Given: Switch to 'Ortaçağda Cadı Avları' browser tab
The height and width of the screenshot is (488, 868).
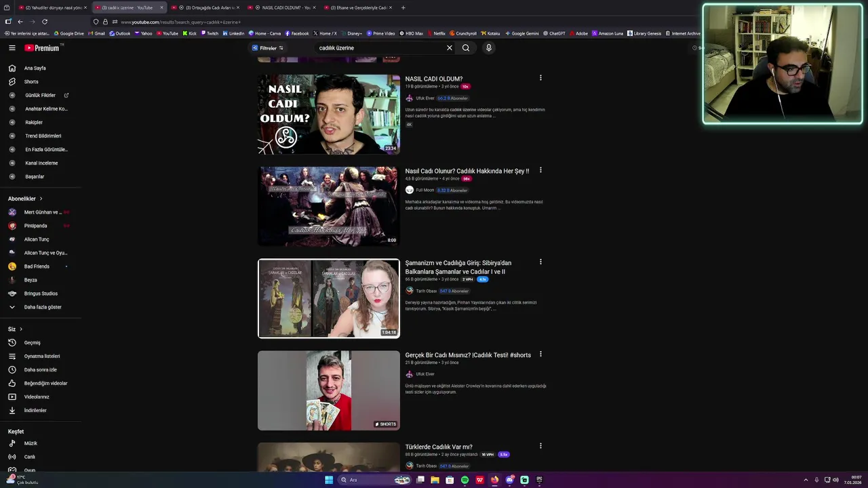Looking at the screenshot, I should [206, 7].
